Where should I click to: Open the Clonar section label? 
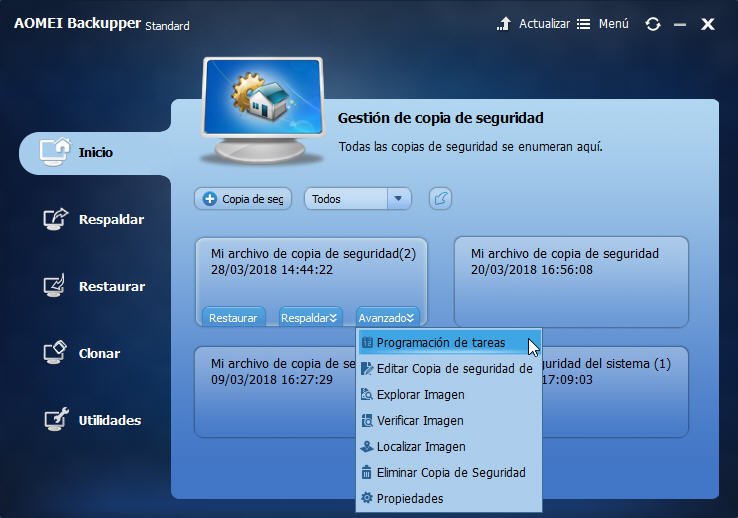coord(99,353)
